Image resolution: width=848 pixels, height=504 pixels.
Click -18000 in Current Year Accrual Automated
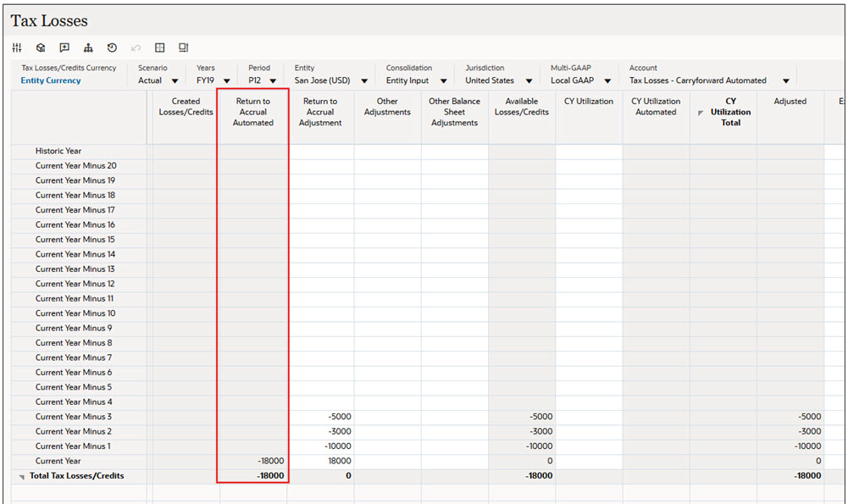[x=271, y=462]
